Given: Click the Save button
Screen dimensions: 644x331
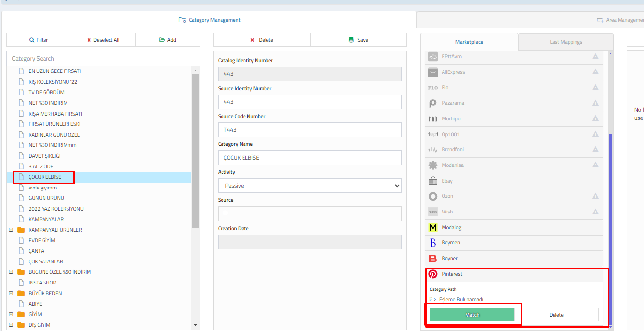Looking at the screenshot, I should [x=358, y=40].
